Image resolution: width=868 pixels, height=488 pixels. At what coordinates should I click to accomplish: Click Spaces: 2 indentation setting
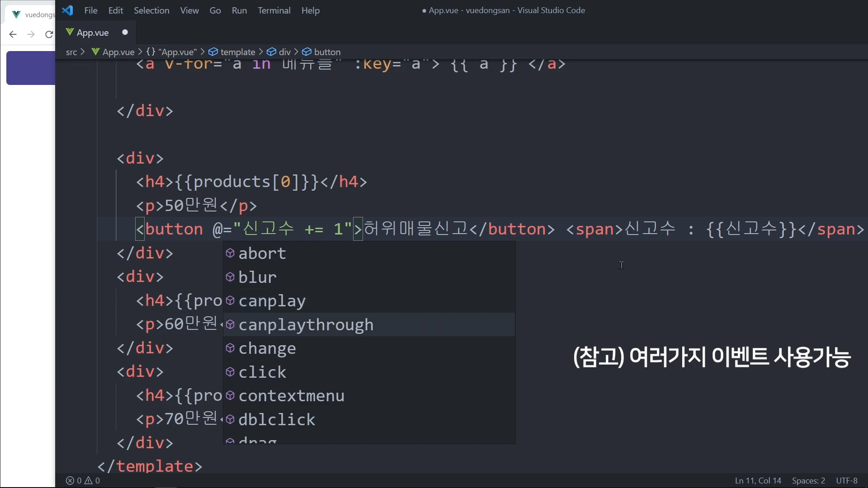[808, 481]
